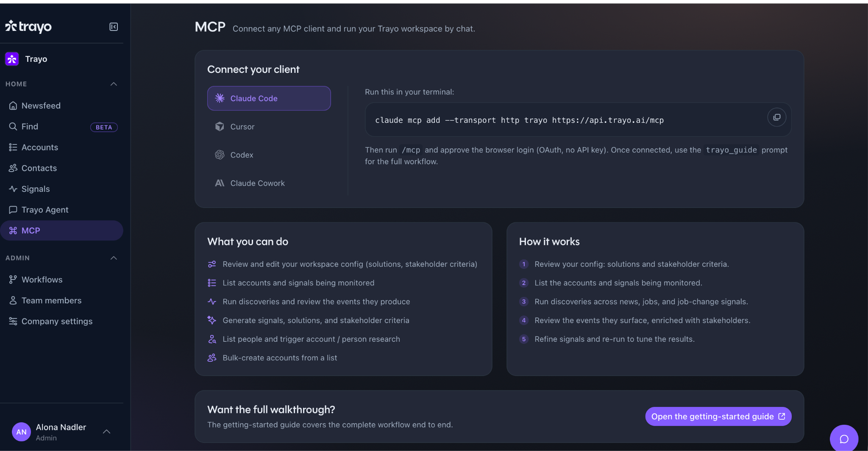
Task: Click the 'Want the full walkthrough?' heading
Action: [271, 409]
